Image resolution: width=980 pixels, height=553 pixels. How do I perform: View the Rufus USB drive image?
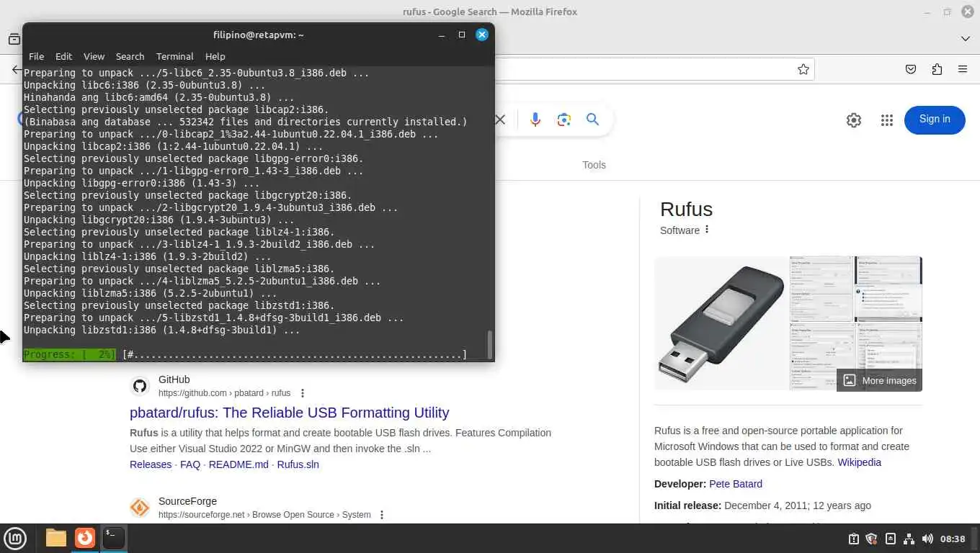coord(721,323)
